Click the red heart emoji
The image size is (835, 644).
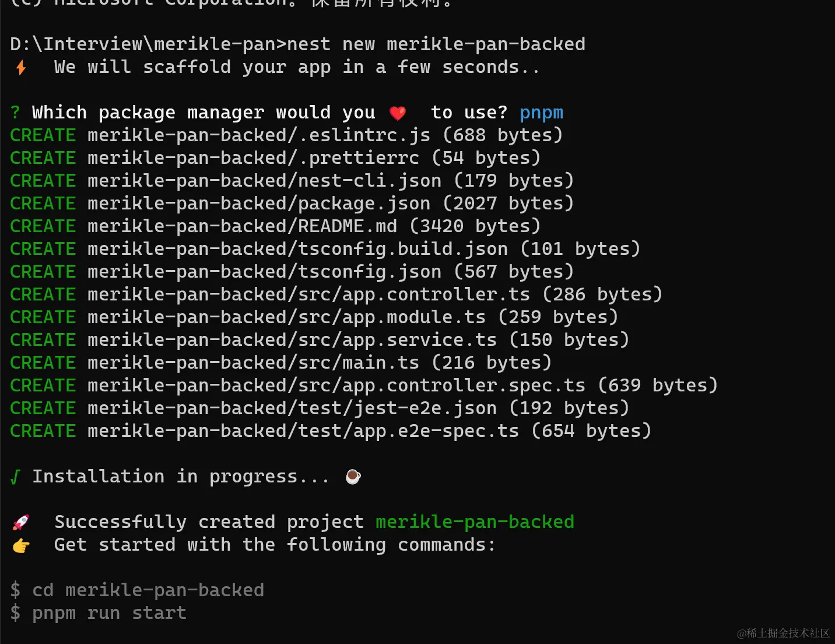pos(398,113)
